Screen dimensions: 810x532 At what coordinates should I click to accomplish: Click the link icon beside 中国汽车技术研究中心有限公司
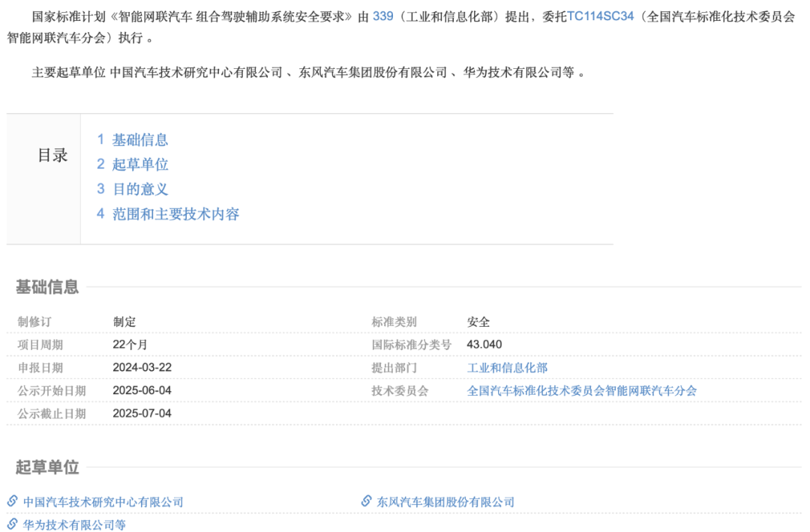(12, 501)
